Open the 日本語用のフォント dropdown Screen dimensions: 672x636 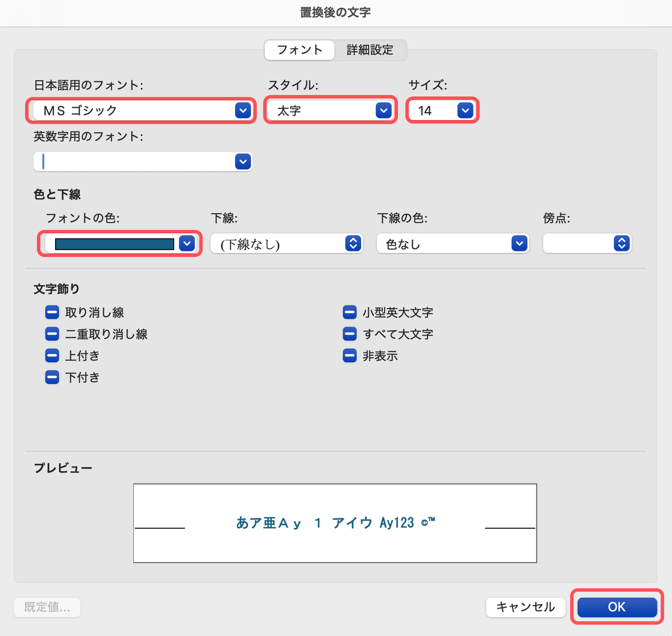pos(243,110)
